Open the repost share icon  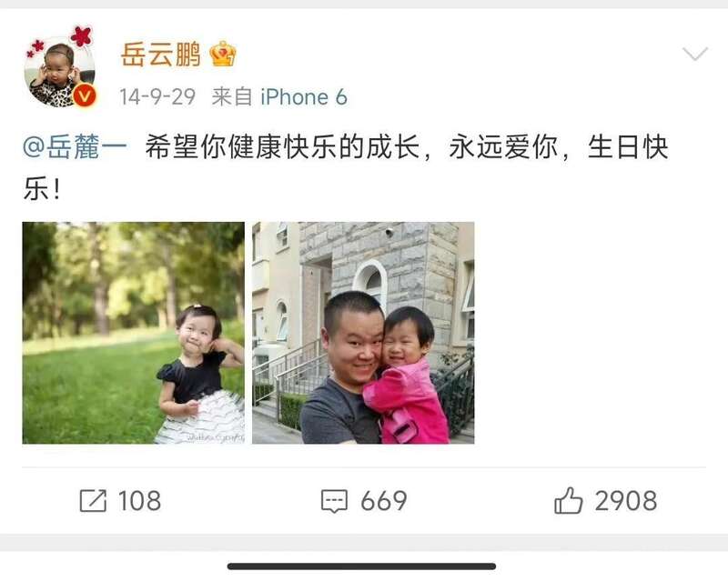pos(93,501)
